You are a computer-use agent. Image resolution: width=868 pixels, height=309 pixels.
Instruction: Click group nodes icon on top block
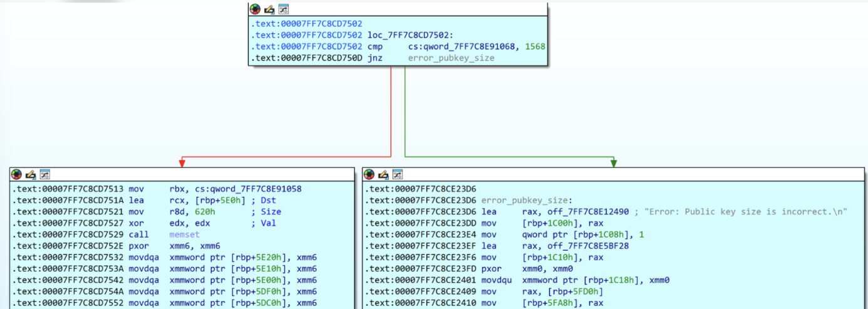tap(283, 9)
